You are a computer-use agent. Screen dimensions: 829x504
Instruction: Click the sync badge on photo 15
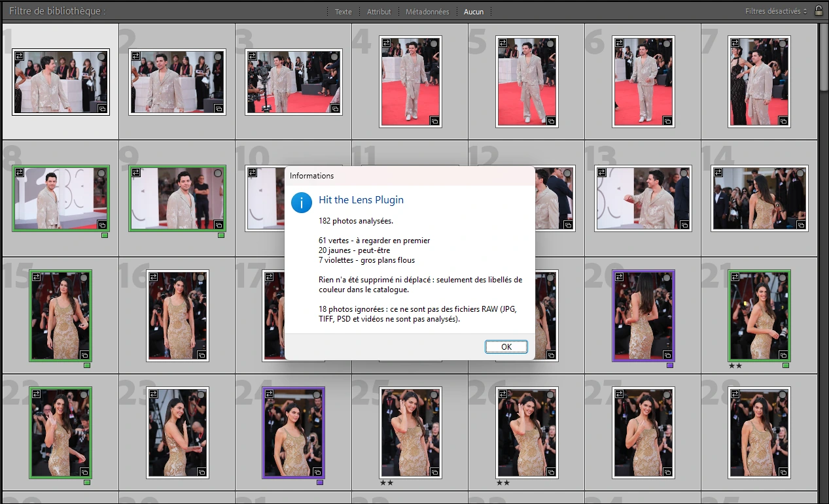37,277
